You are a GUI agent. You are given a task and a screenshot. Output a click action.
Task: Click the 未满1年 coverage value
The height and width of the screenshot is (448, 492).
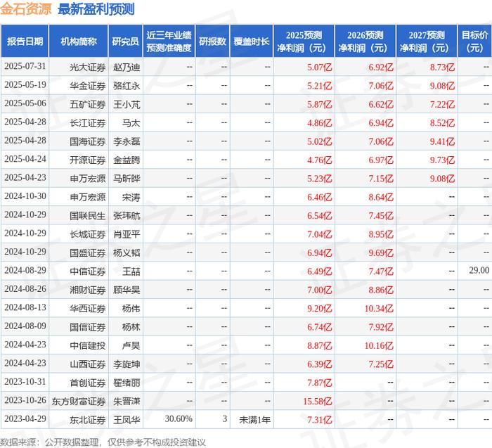click(x=254, y=419)
